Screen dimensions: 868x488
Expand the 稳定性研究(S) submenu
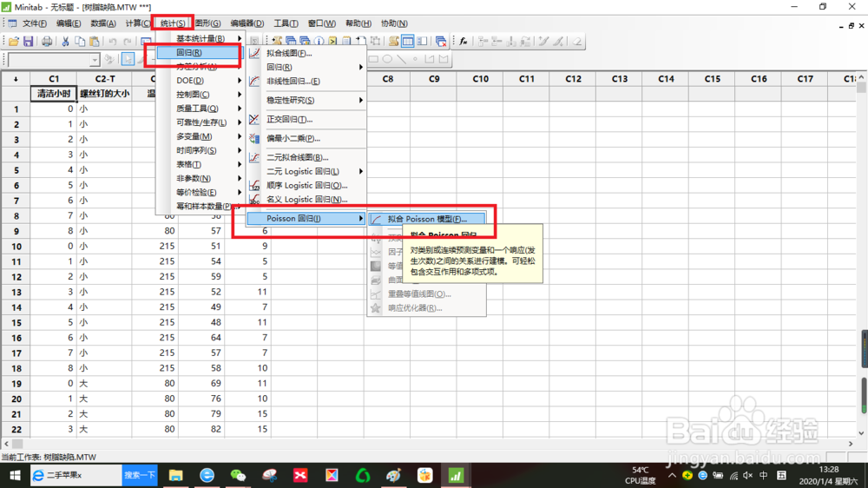(306, 100)
